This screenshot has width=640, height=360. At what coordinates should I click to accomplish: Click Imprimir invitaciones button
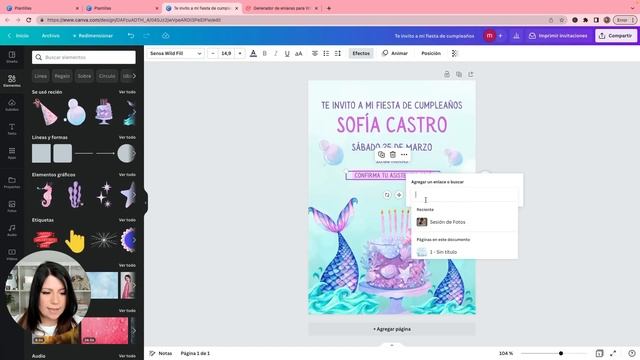pos(558,36)
